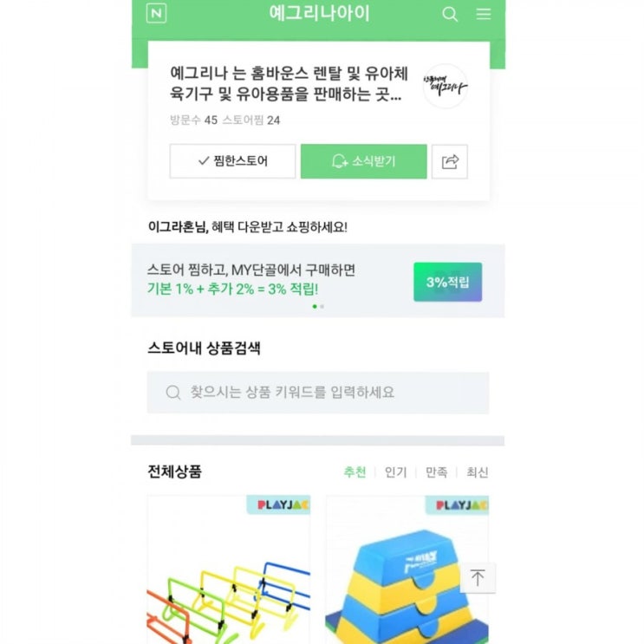Focus the 스토어내 상품검색 keyword field
The image size is (644, 644).
(318, 393)
